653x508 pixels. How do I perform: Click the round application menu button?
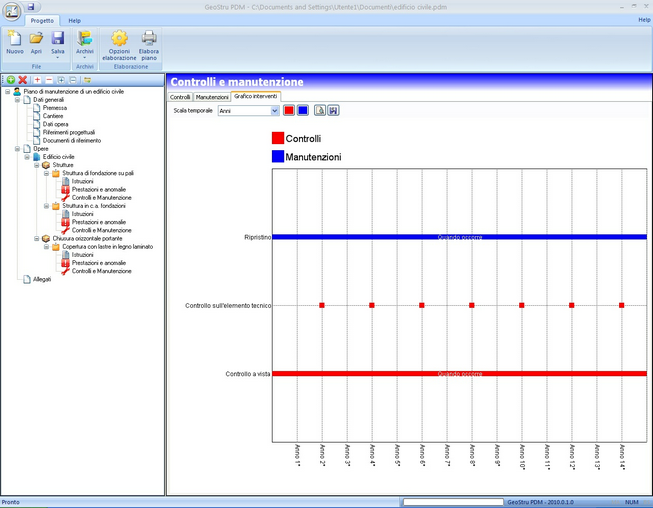pyautogui.click(x=12, y=11)
